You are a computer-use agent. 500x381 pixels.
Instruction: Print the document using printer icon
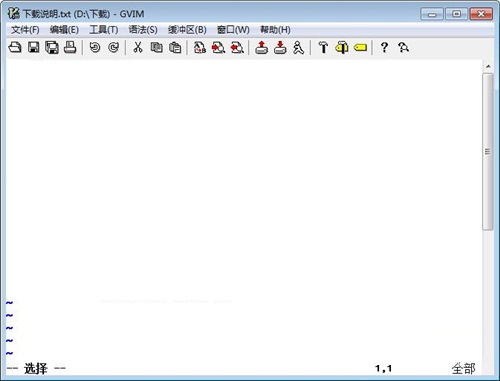[x=70, y=48]
